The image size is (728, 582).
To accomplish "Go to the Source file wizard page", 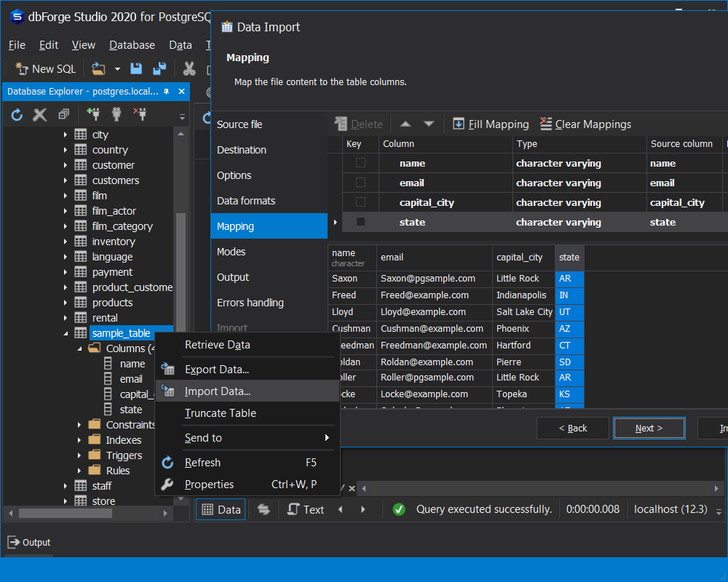I will point(269,124).
